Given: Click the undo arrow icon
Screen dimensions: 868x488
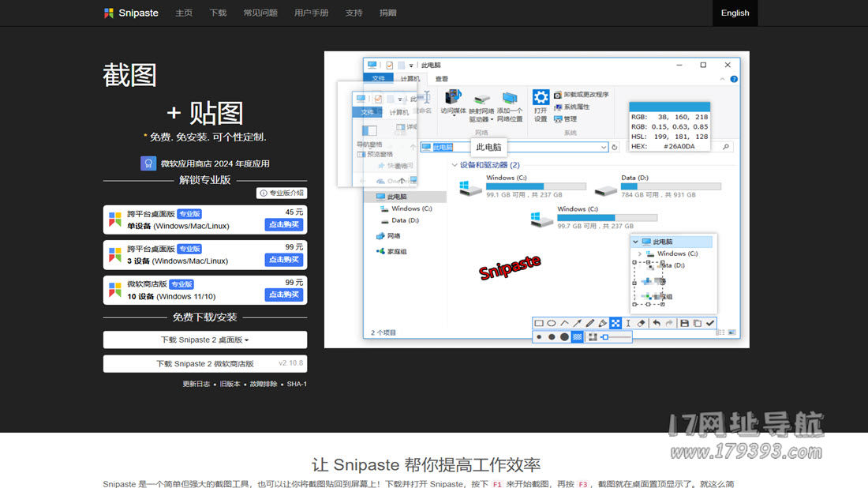Looking at the screenshot, I should pyautogui.click(x=657, y=323).
